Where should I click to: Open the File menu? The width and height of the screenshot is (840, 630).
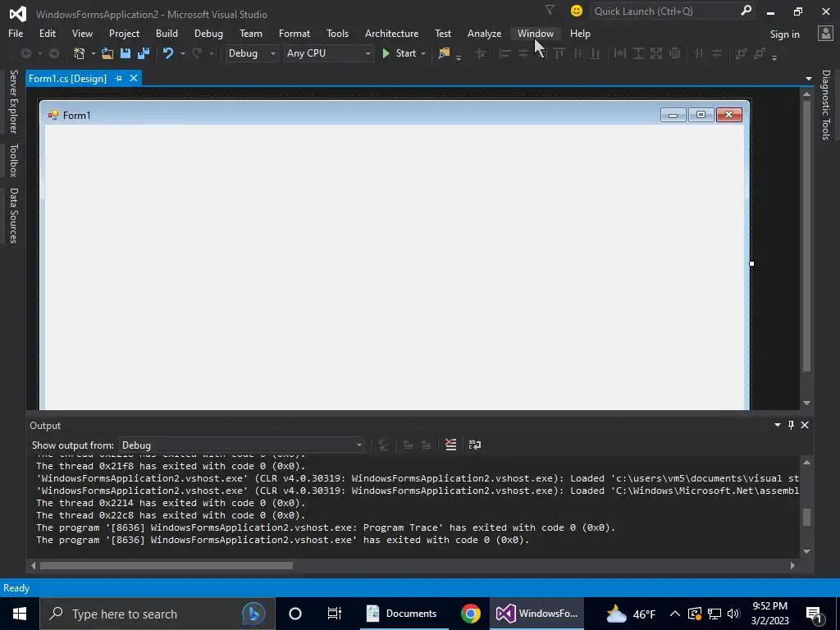coord(16,33)
